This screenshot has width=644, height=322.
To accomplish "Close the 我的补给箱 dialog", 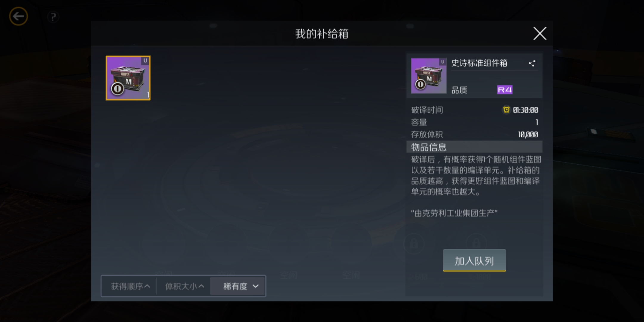I will click(x=540, y=33).
